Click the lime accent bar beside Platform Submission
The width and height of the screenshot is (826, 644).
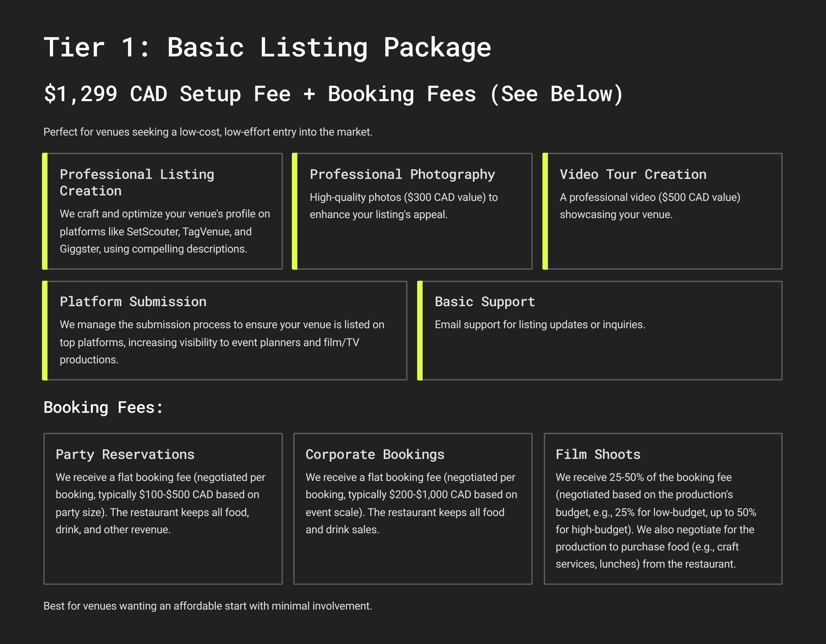[45, 330]
